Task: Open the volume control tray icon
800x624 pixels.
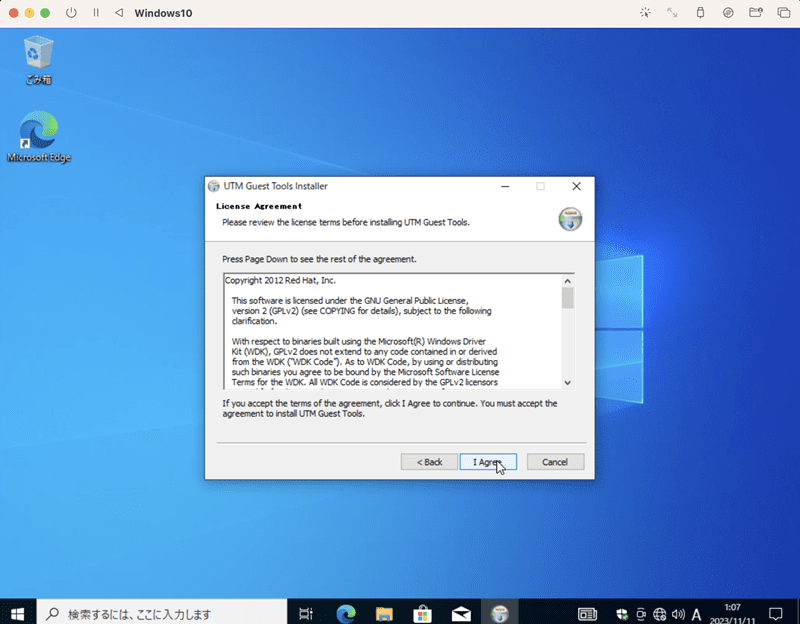Action: tap(678, 614)
